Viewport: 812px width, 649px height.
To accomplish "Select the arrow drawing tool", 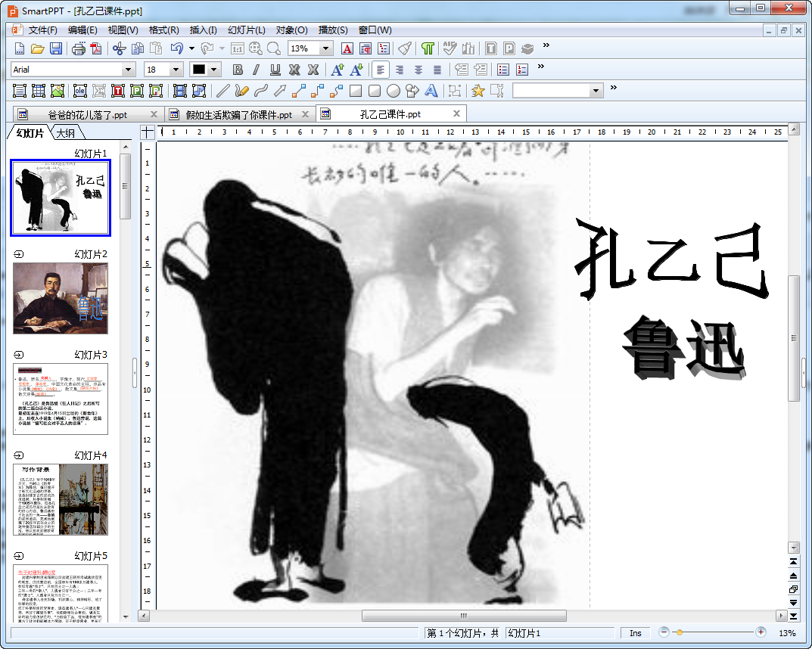I will pyautogui.click(x=280, y=91).
